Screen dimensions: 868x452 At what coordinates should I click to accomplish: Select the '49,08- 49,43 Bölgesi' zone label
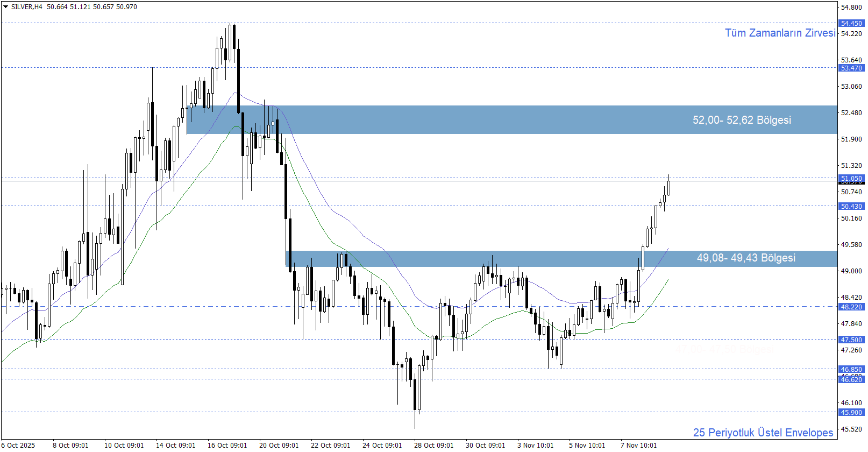746,258
